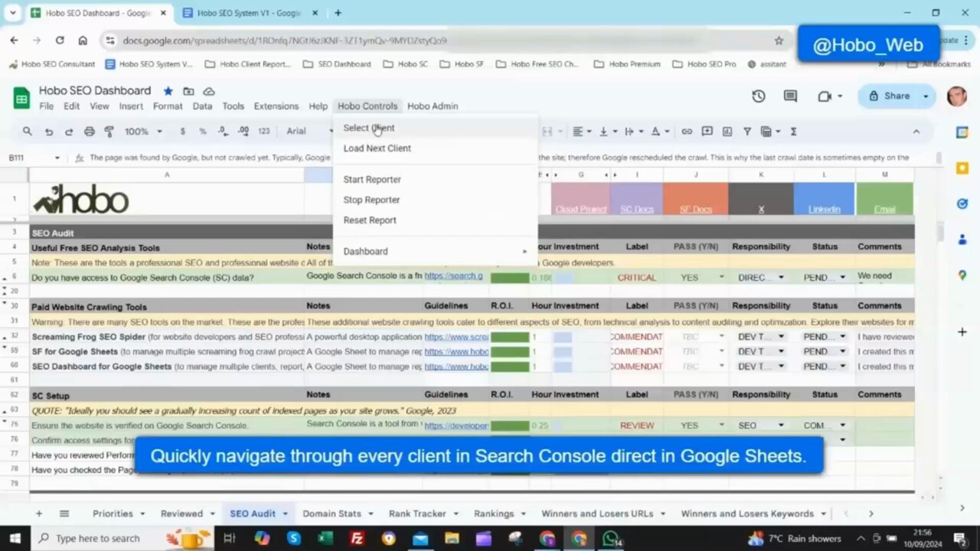Check document cloud status icon

208,91
